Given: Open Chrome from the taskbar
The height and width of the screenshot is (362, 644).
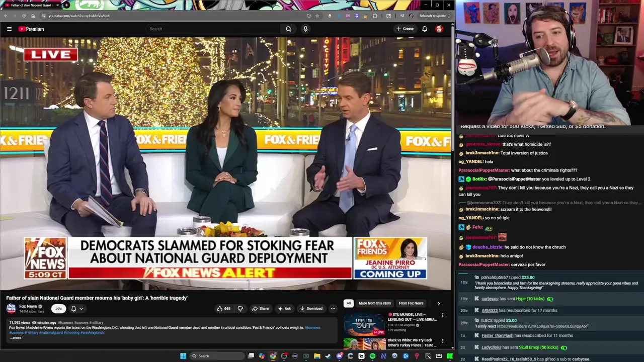Looking at the screenshot, I should tap(273, 356).
